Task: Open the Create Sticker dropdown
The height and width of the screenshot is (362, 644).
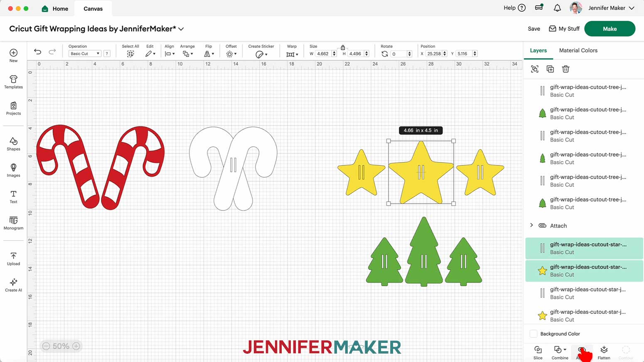Action: [261, 54]
